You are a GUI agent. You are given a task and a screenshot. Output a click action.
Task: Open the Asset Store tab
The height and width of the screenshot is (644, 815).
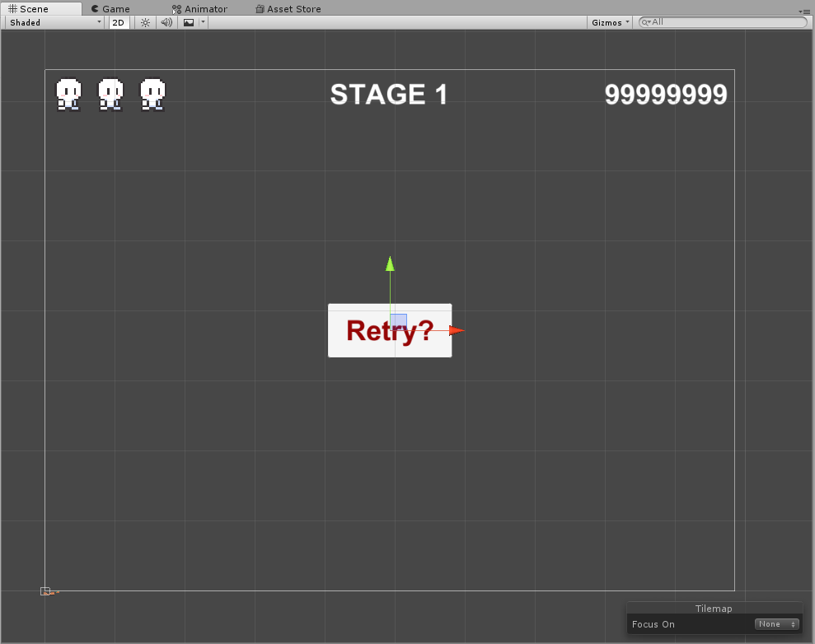pyautogui.click(x=288, y=9)
